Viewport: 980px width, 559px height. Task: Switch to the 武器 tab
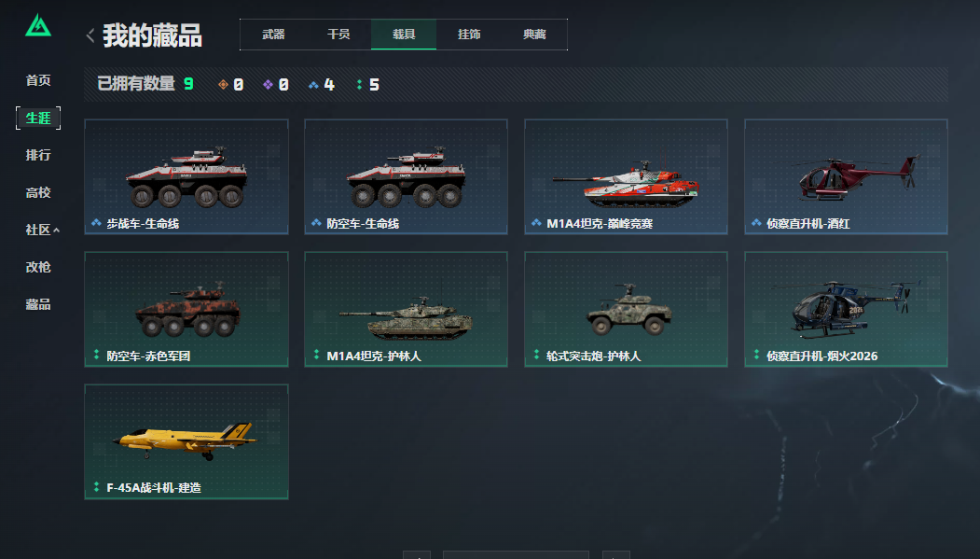point(273,35)
